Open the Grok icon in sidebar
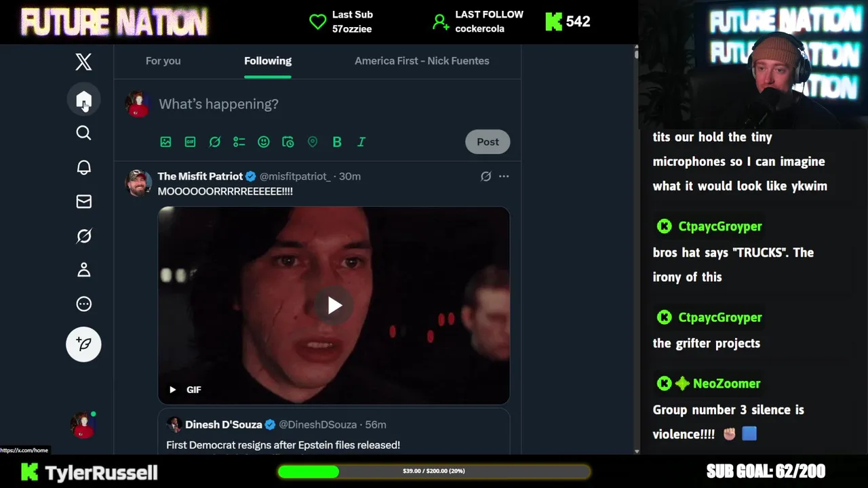 pos(83,236)
